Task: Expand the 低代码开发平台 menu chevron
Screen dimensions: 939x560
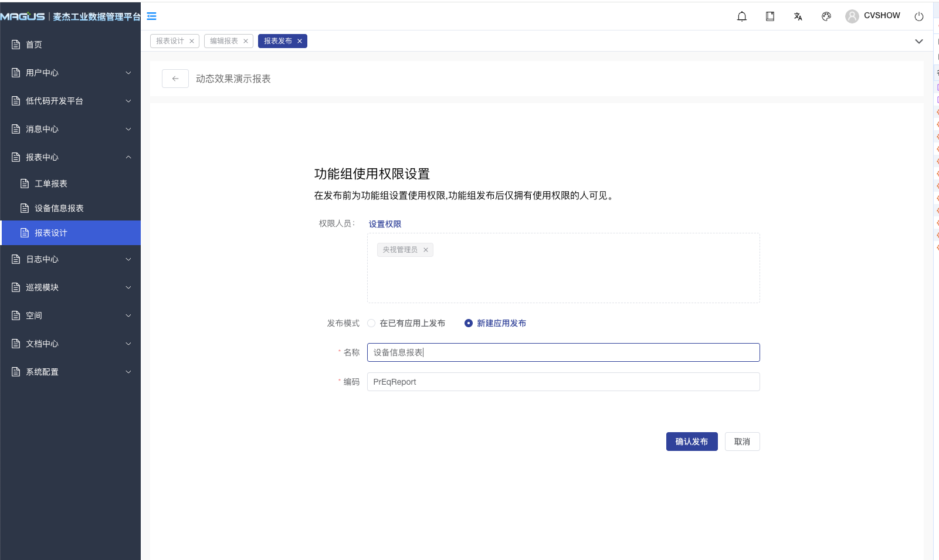Action: (x=128, y=101)
